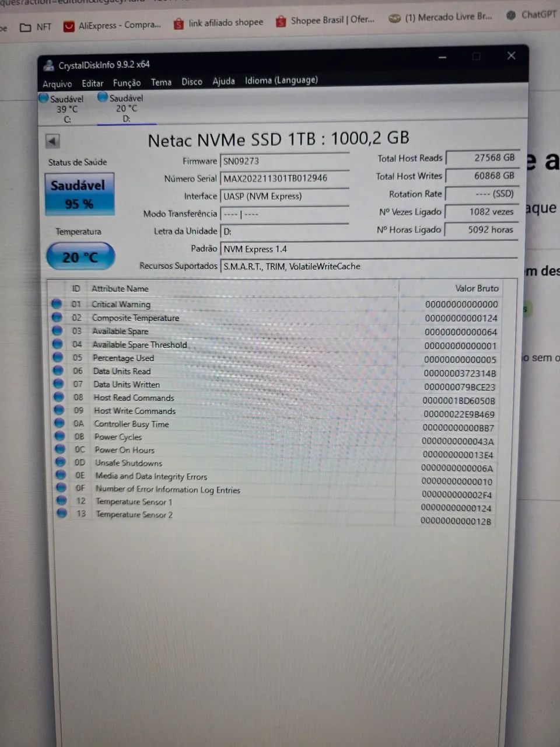Screen dimensions: 560x747
Task: Click the ID column header
Action: coord(76,289)
